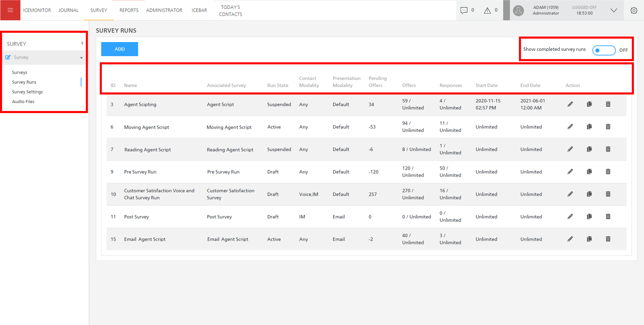Open the ICEMONITOR menu
Viewport: 644px width, 325px height.
[x=37, y=10]
